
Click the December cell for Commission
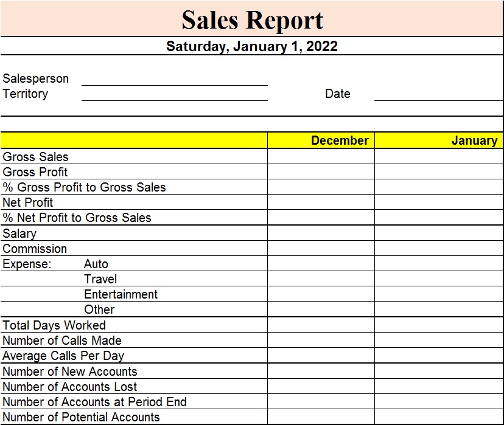point(321,249)
